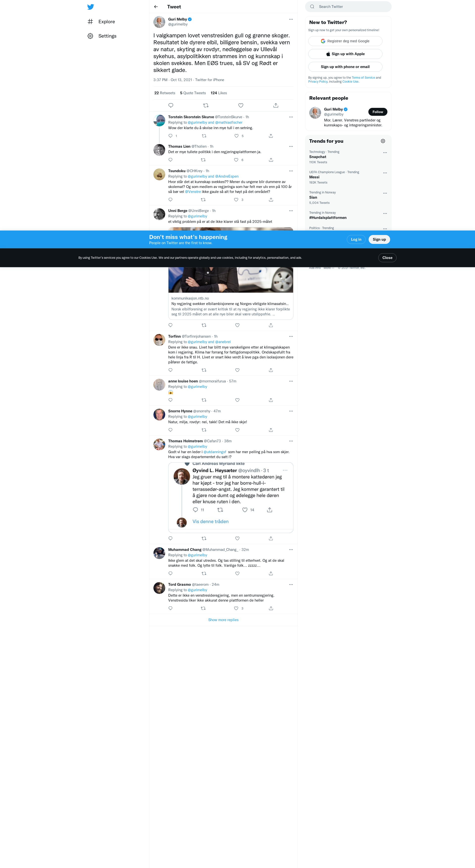475x868 pixels.
Task: Like Torstein Skorstein Skurve's reply
Action: coord(236,136)
